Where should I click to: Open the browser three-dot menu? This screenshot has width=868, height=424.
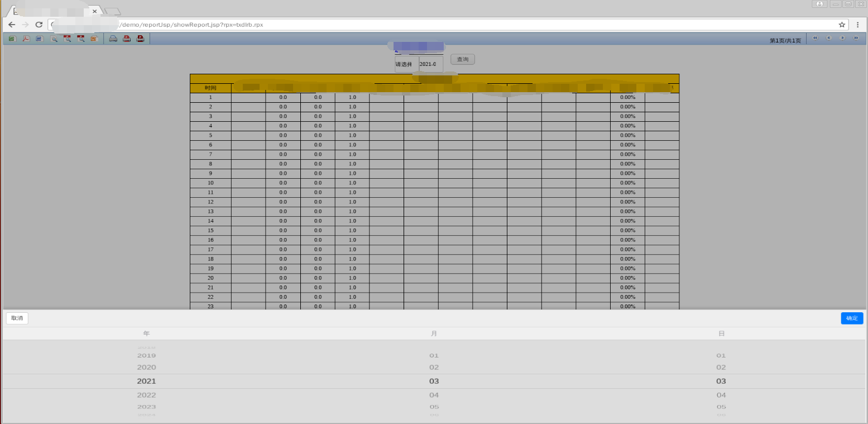pos(857,25)
